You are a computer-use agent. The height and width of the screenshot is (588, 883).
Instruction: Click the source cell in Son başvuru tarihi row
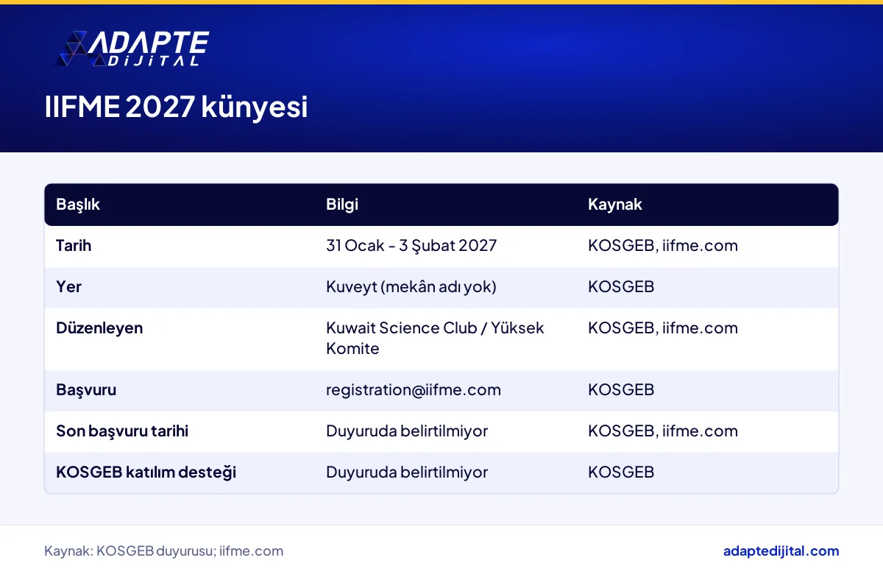[x=663, y=431]
